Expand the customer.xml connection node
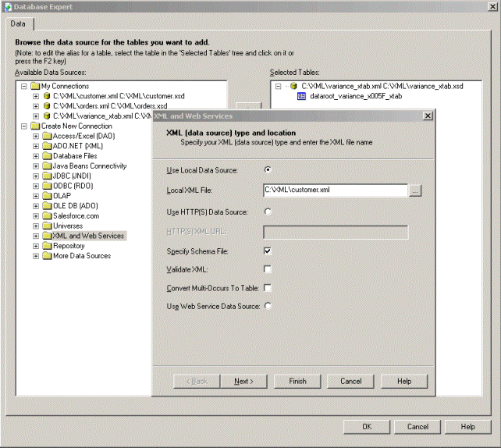Image resolution: width=501 pixels, height=448 pixels. (36, 96)
